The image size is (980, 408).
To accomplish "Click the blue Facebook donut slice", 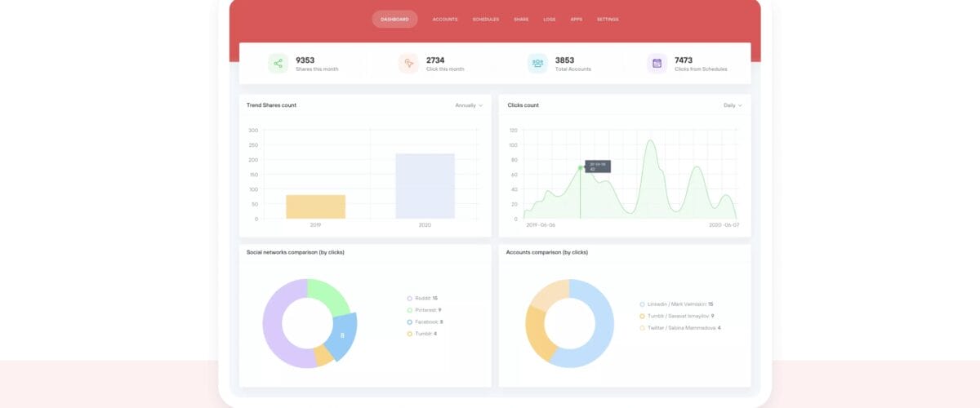I will click(341, 335).
